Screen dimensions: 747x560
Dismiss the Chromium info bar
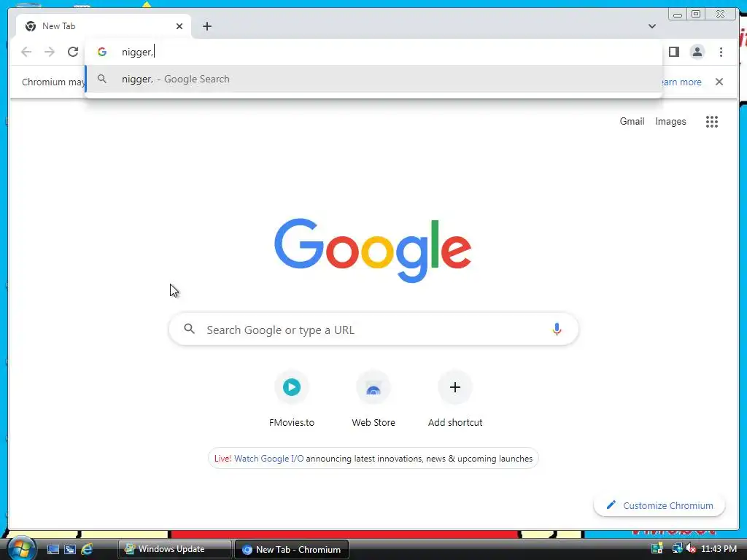click(719, 82)
